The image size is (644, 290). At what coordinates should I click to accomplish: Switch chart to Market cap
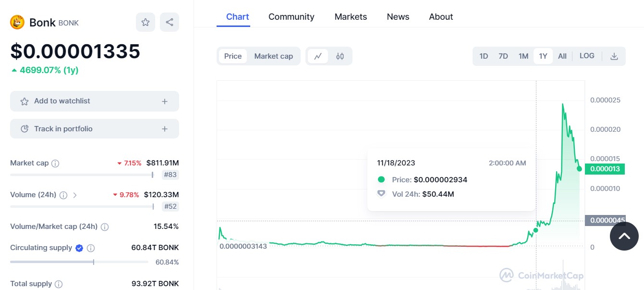click(x=274, y=56)
